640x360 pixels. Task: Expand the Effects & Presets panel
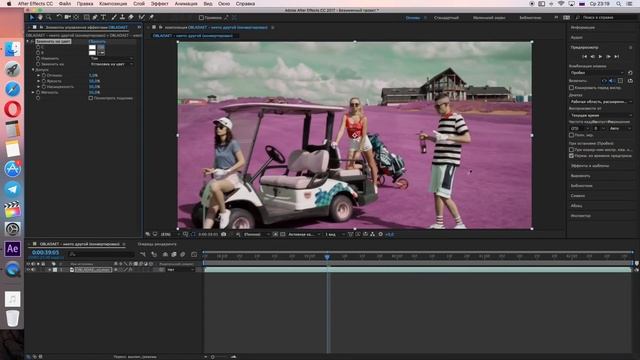click(590, 166)
